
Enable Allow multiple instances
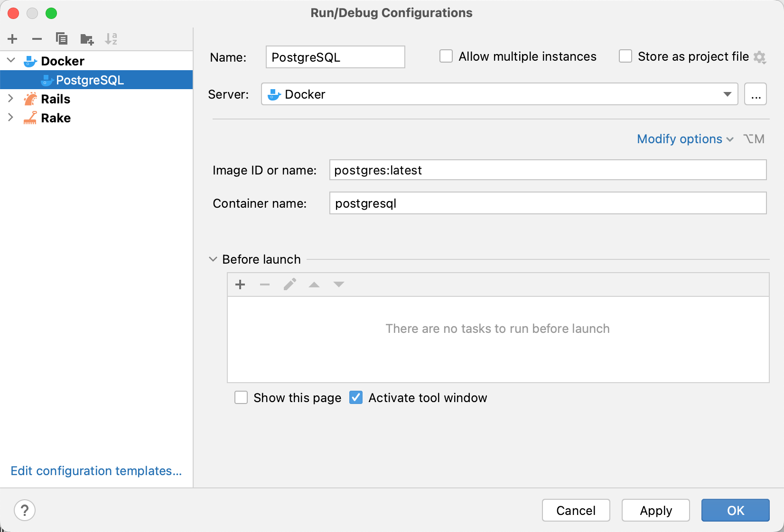(x=446, y=56)
